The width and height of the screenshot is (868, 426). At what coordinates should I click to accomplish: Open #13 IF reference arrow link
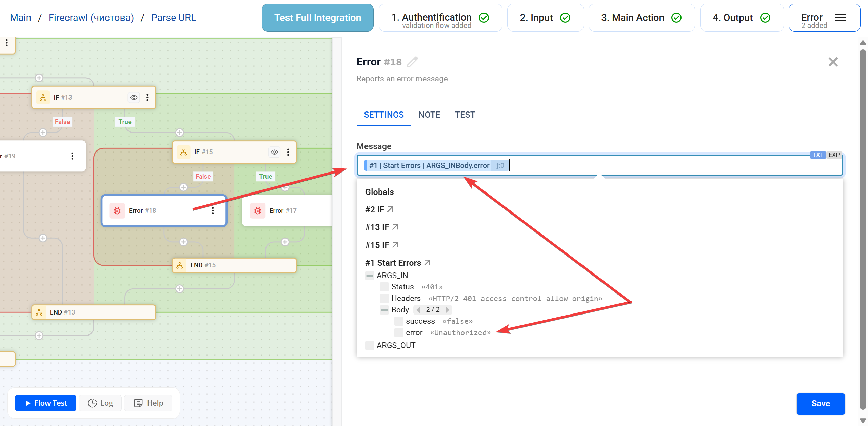[x=395, y=227]
